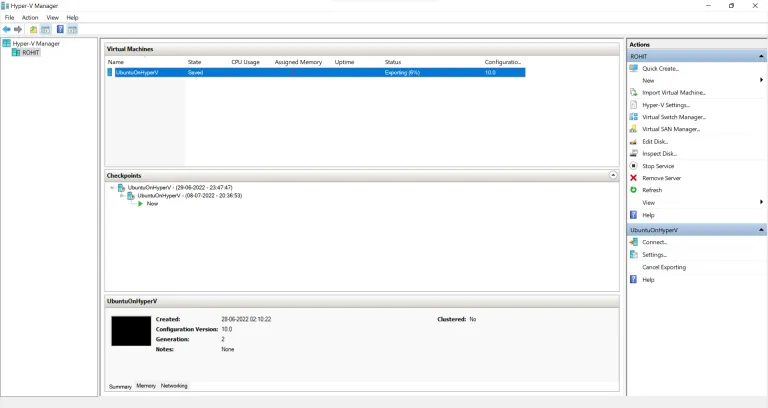Viewport: 768px width, 408px height.
Task: Switch to the Summary tab
Action: coord(120,386)
